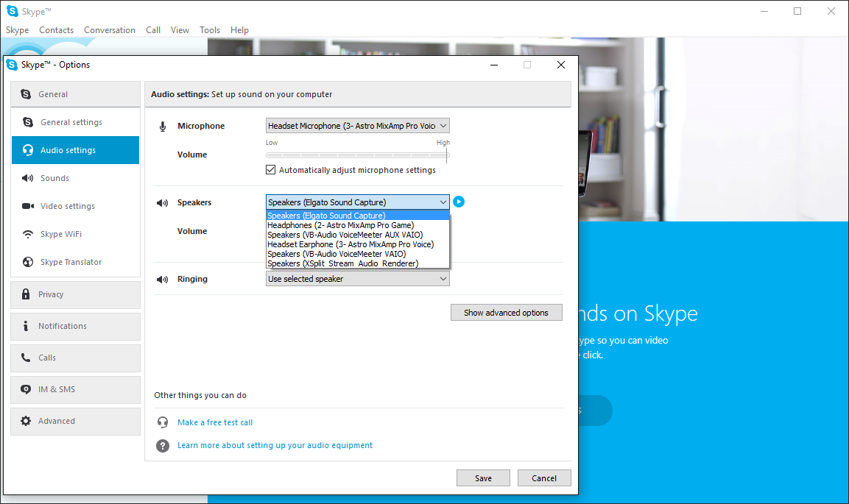The image size is (849, 504).
Task: Click the Calls phone handset icon
Action: coord(26,358)
